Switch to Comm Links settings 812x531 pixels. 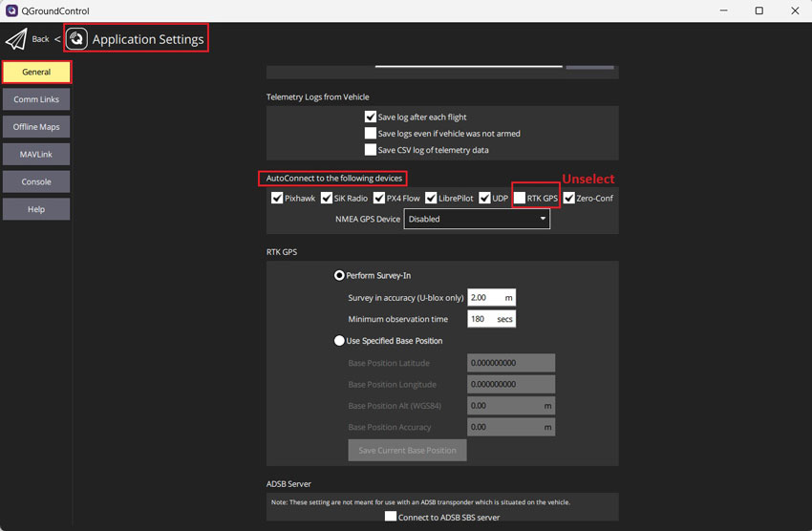pyautogui.click(x=36, y=99)
